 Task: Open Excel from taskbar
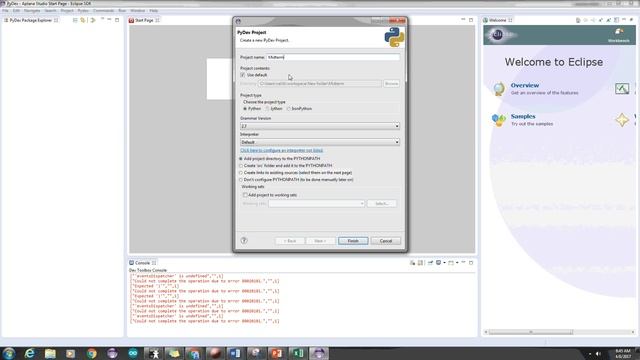(x=298, y=353)
